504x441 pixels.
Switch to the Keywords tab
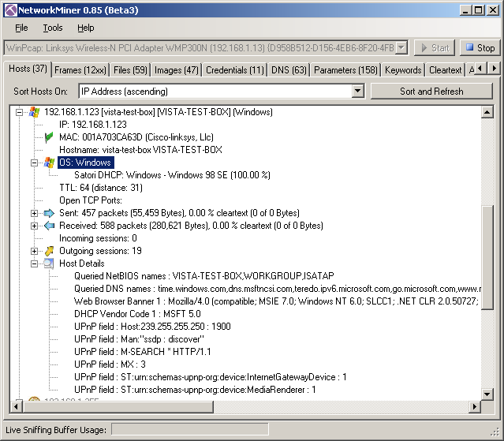(403, 70)
